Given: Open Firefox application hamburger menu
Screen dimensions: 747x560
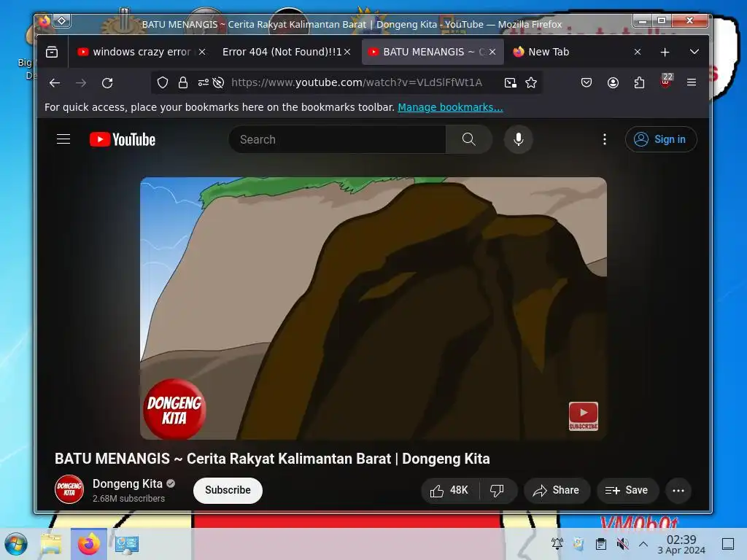Looking at the screenshot, I should coord(692,83).
